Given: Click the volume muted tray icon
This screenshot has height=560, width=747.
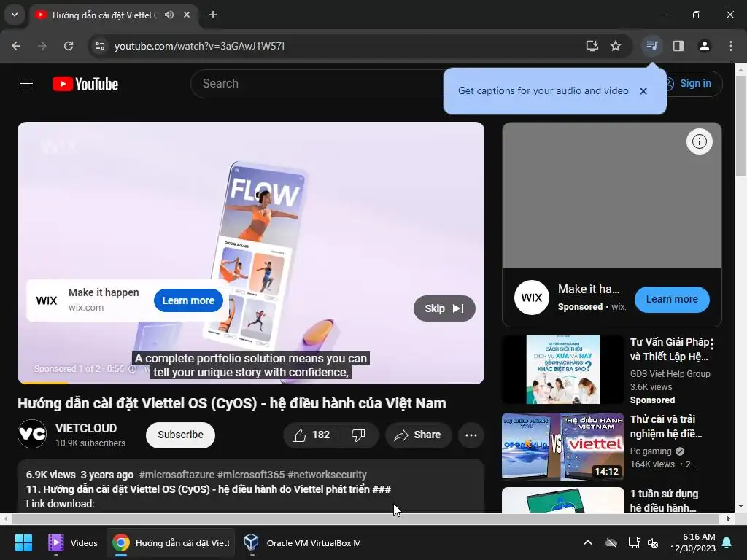Looking at the screenshot, I should (x=653, y=542).
